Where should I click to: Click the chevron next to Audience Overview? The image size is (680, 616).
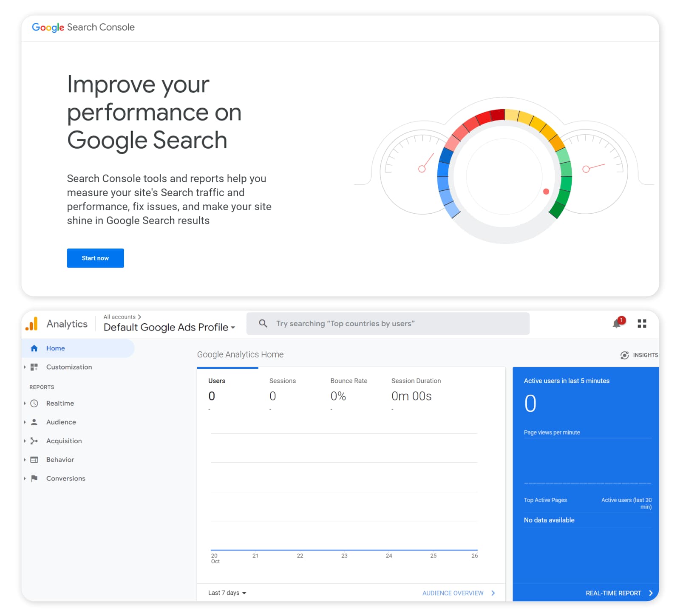(493, 593)
